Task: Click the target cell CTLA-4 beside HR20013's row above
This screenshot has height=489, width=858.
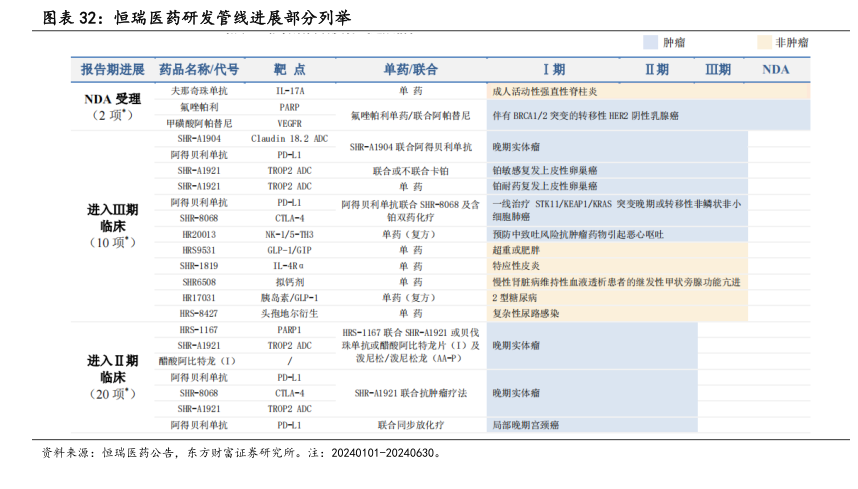Action: pyautogui.click(x=289, y=218)
